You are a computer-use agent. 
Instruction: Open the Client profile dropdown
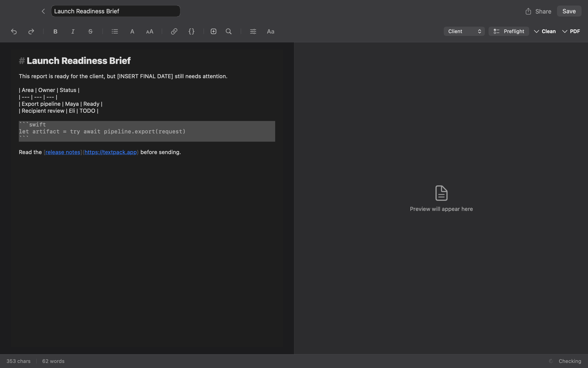[464, 31]
